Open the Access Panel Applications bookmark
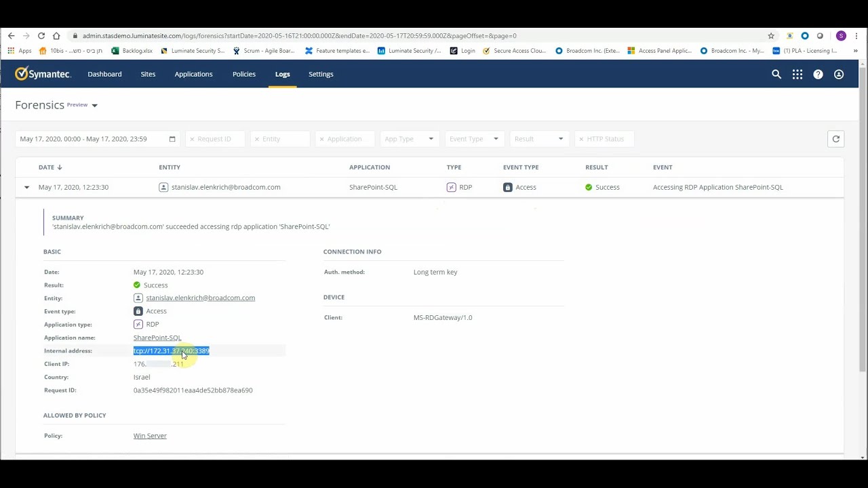The height and width of the screenshot is (488, 868). tap(660, 51)
